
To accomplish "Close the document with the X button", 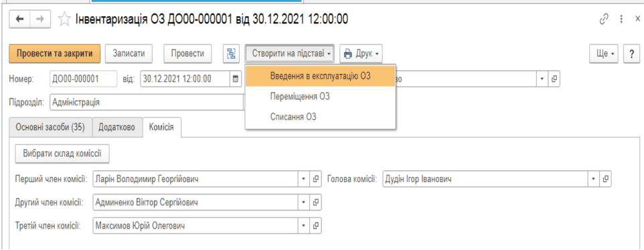I will [x=637, y=19].
